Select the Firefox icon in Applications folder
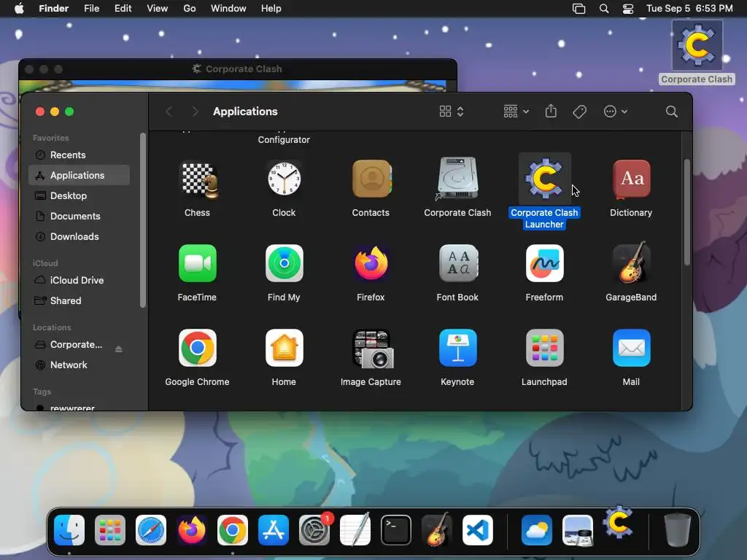747x560 pixels. point(371,263)
